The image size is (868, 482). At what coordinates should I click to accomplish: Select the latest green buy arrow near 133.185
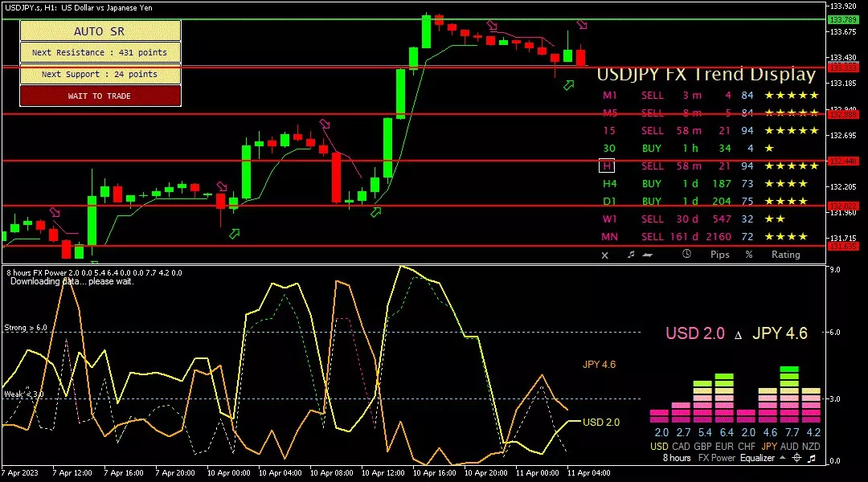click(x=568, y=85)
